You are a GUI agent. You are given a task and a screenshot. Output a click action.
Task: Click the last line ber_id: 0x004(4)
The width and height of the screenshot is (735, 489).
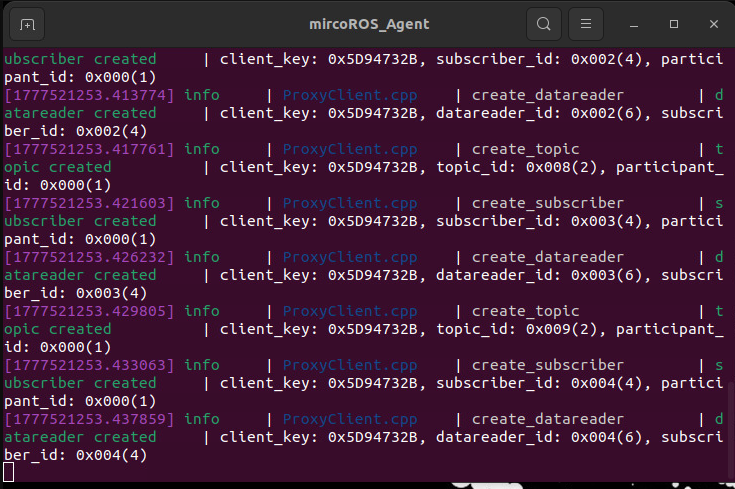tap(75, 455)
